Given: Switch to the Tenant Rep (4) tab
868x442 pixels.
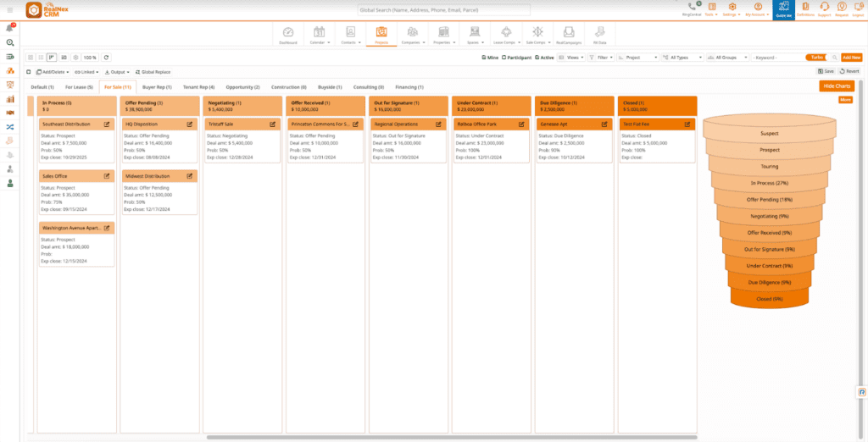Looking at the screenshot, I should [198, 87].
